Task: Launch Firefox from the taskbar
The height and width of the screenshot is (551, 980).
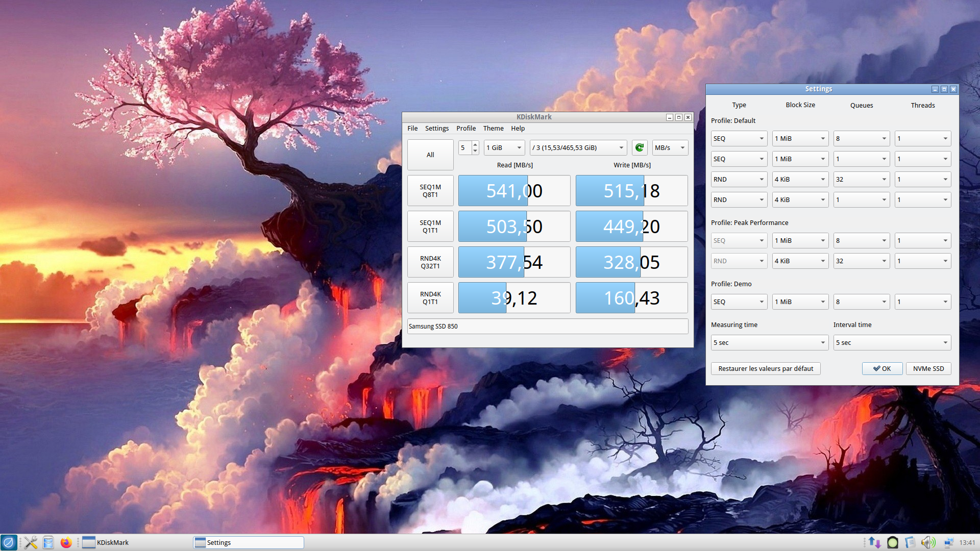Action: [66, 542]
